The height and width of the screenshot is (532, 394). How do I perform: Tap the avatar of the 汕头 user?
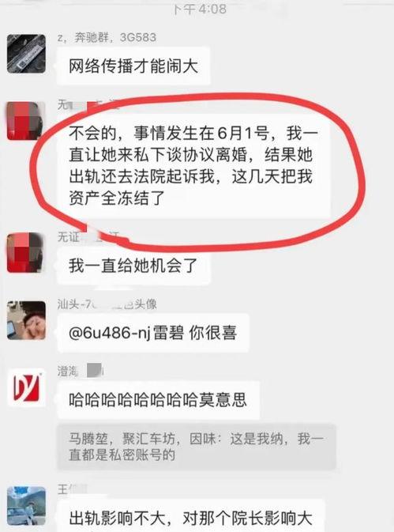(26, 320)
